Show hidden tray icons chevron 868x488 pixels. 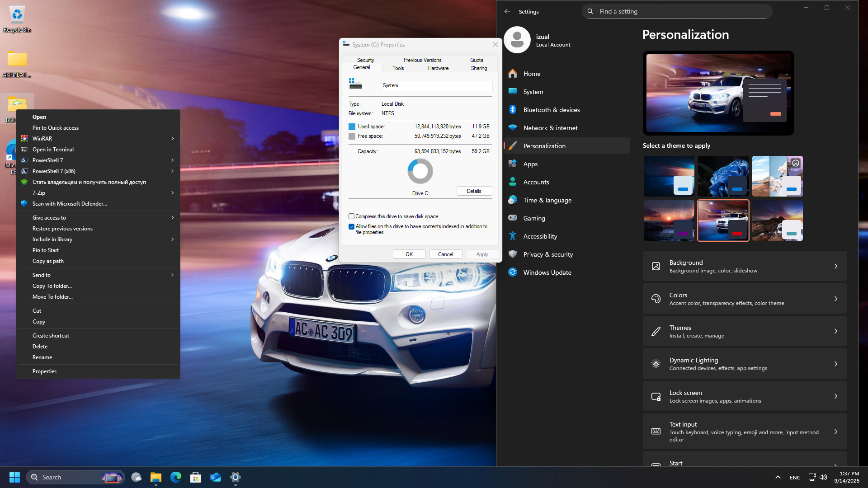tap(778, 477)
